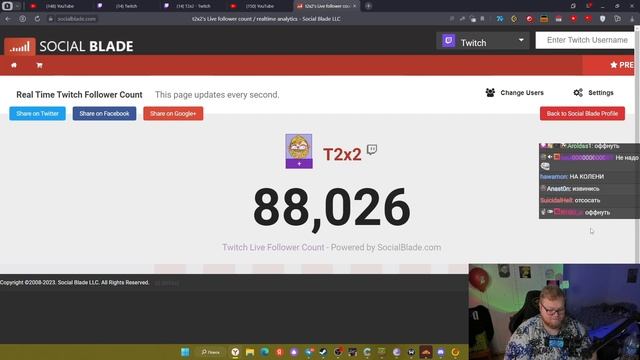Open Microsoft Edge from taskbar
This screenshot has width=640, height=360.
pos(264,352)
